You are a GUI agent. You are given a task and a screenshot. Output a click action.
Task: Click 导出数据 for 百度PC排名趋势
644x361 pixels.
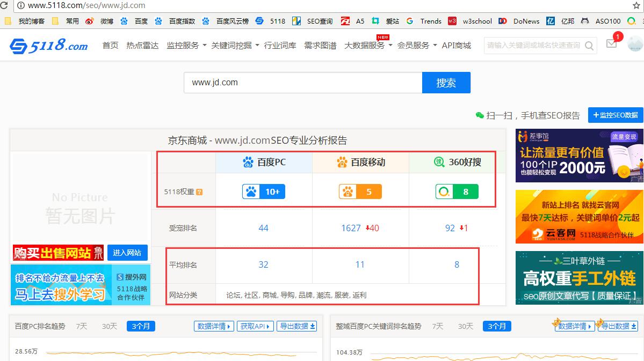[297, 327]
